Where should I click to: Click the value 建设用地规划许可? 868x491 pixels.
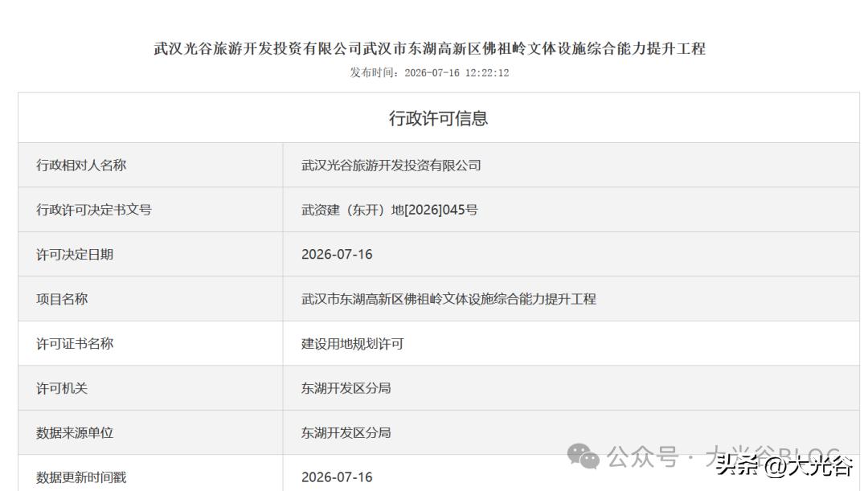coord(353,344)
